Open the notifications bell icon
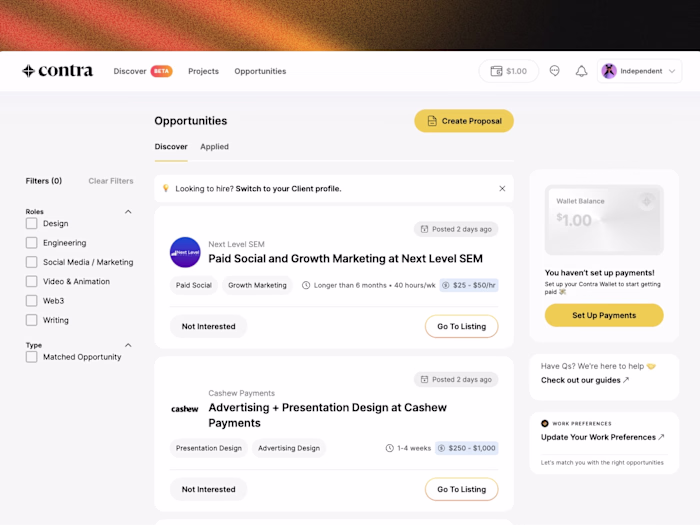The width and height of the screenshot is (700, 525). point(581,71)
